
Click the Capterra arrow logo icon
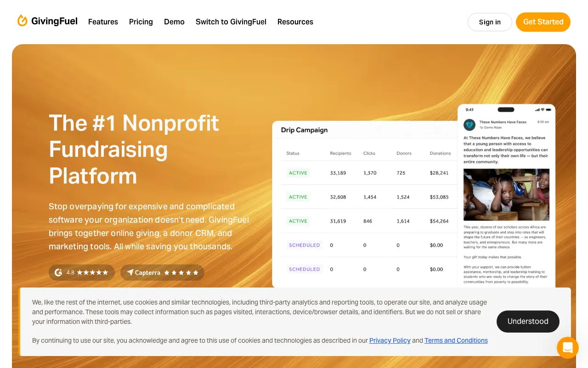pyautogui.click(x=130, y=272)
